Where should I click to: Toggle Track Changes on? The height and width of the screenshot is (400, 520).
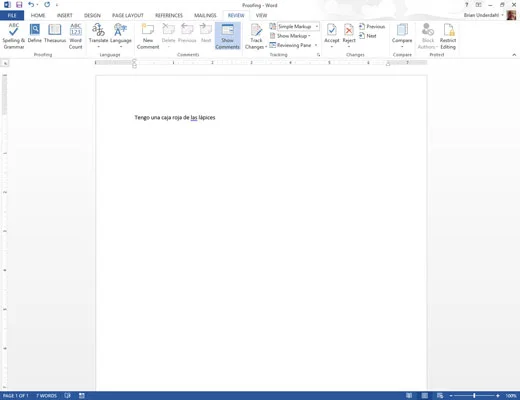(x=256, y=36)
